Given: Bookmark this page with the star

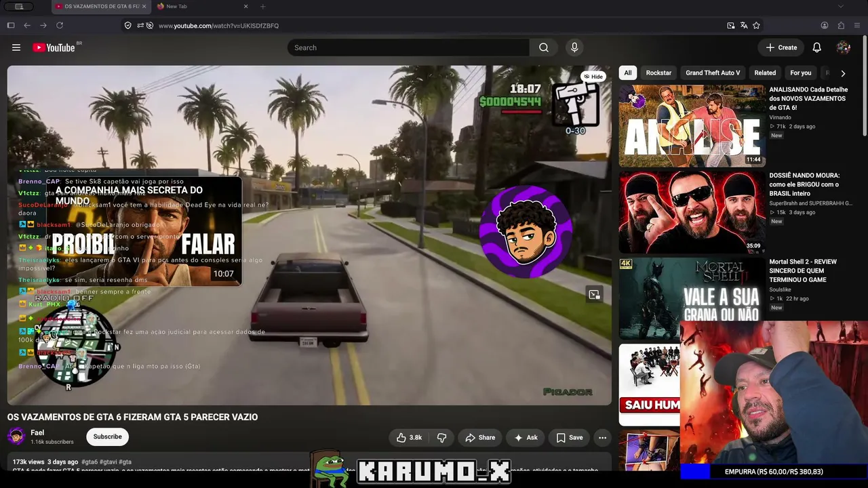Looking at the screenshot, I should point(756,26).
